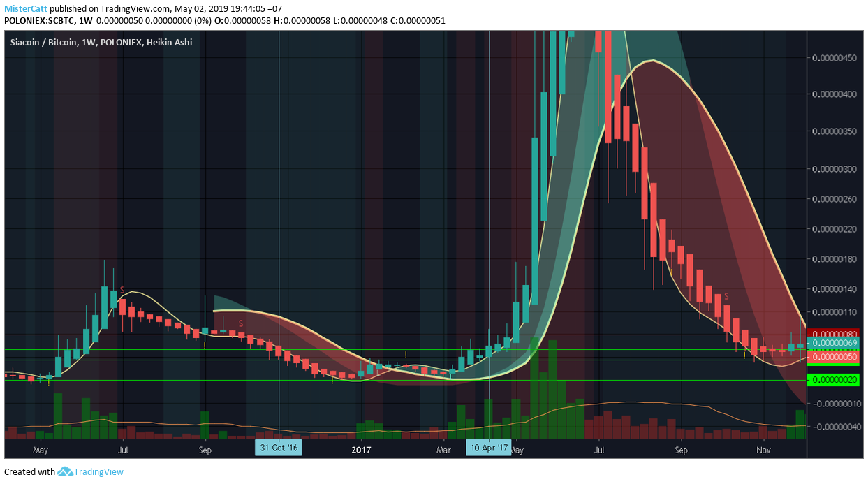
Task: Click the Mar label on the time axis
Action: (x=443, y=450)
